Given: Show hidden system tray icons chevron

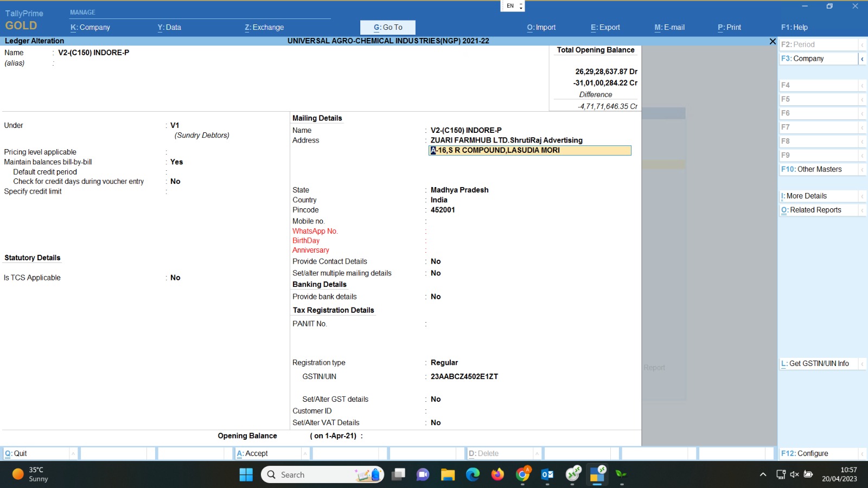Looking at the screenshot, I should tap(763, 474).
